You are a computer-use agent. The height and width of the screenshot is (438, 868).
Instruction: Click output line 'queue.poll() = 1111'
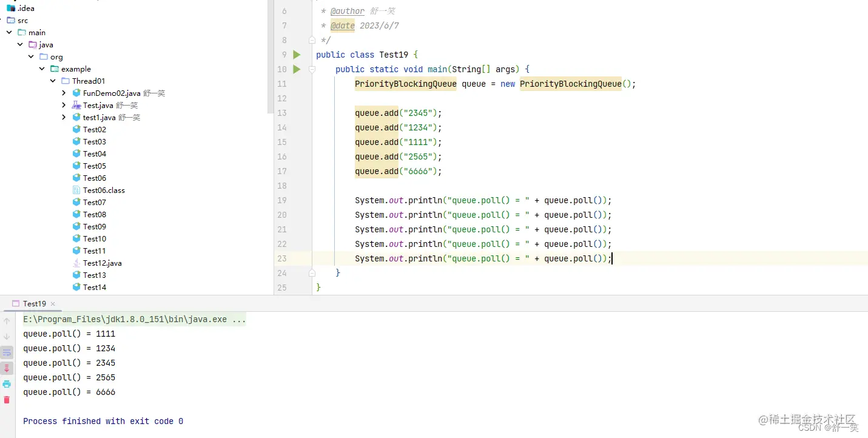point(69,334)
